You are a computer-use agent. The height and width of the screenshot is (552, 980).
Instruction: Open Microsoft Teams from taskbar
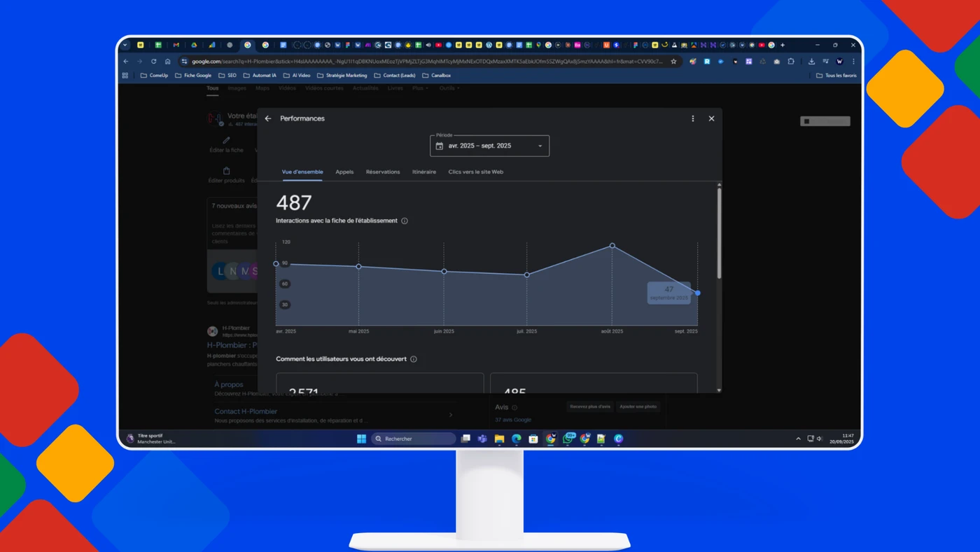click(482, 439)
